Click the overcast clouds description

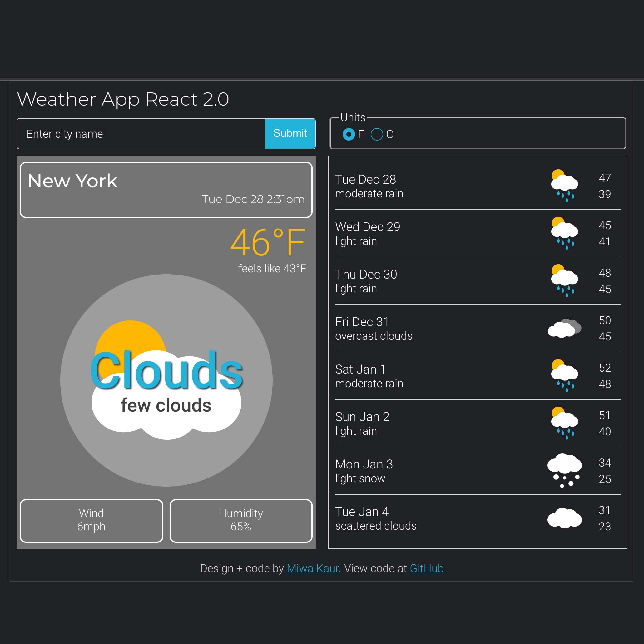point(374,336)
